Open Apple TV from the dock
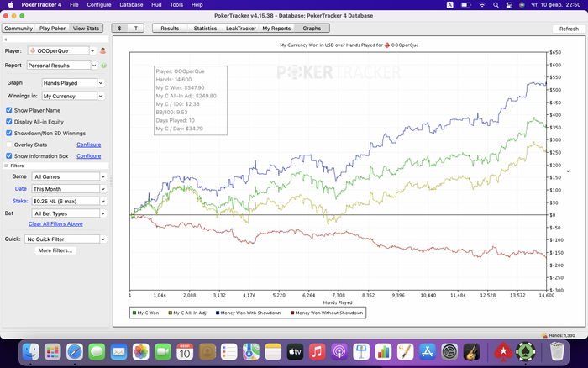Viewport: 588px width, 368px height. click(x=295, y=352)
